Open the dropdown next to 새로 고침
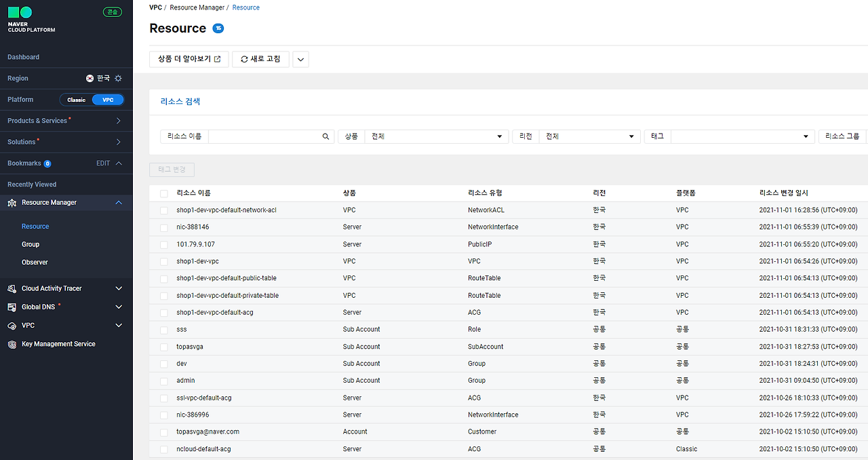Image resolution: width=868 pixels, height=460 pixels. (301, 60)
